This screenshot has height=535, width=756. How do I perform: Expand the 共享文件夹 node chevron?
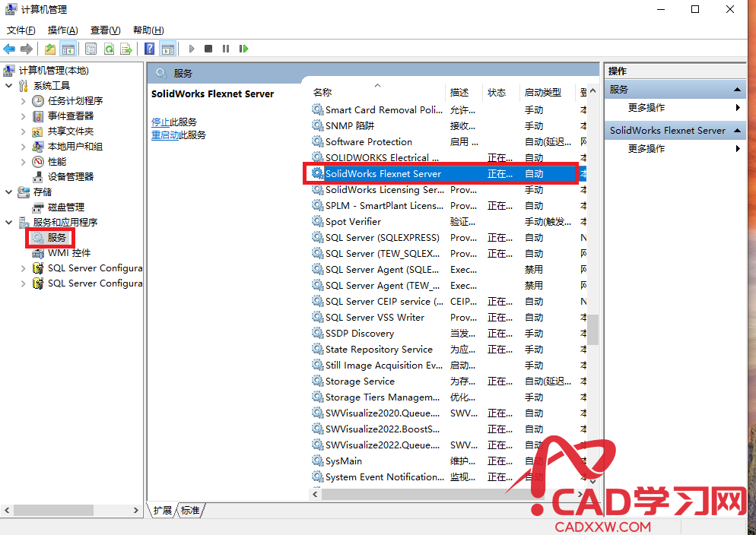[x=23, y=131]
